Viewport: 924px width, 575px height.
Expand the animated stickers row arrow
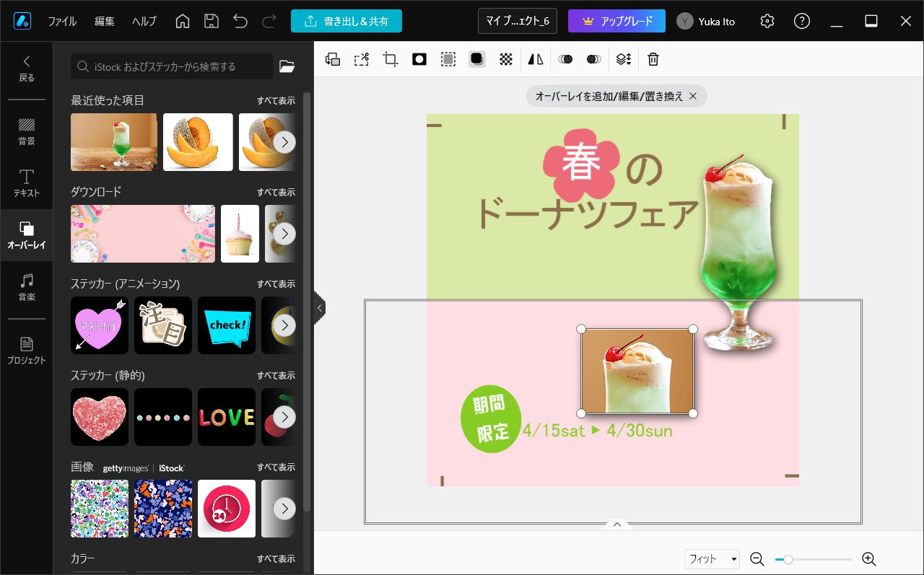pos(284,325)
